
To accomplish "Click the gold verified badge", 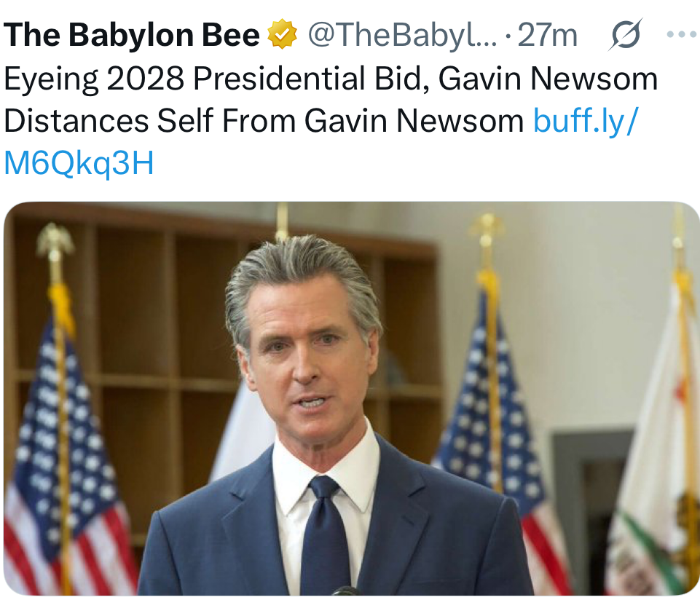I will [x=283, y=34].
